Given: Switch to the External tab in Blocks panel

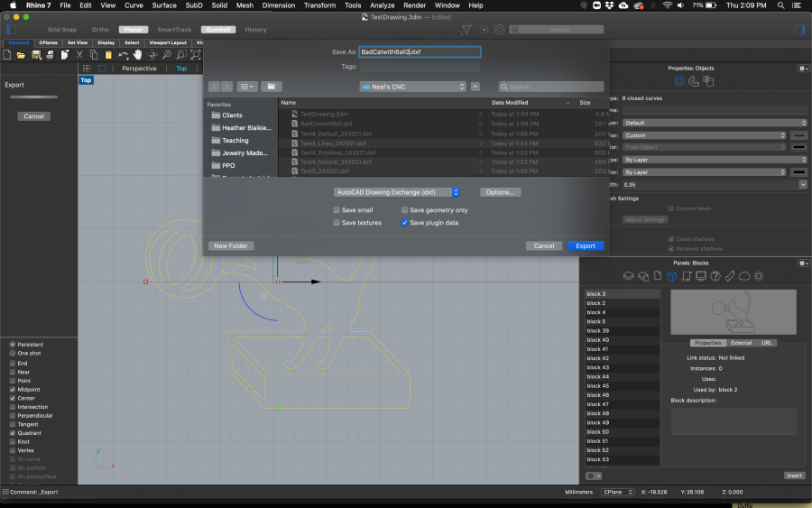Looking at the screenshot, I should (741, 343).
